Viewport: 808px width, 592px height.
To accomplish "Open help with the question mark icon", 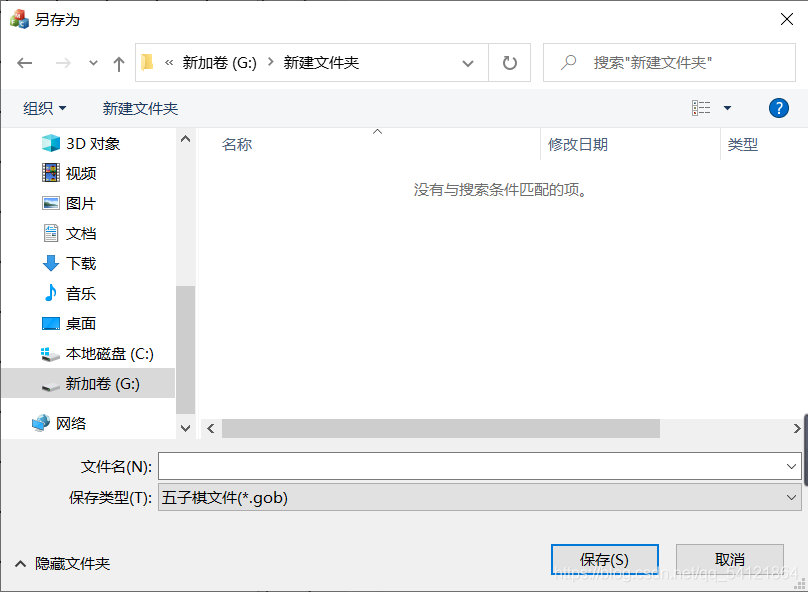I will coord(779,108).
